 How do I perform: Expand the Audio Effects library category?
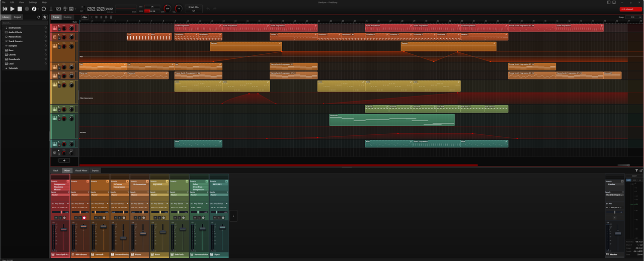15,32
